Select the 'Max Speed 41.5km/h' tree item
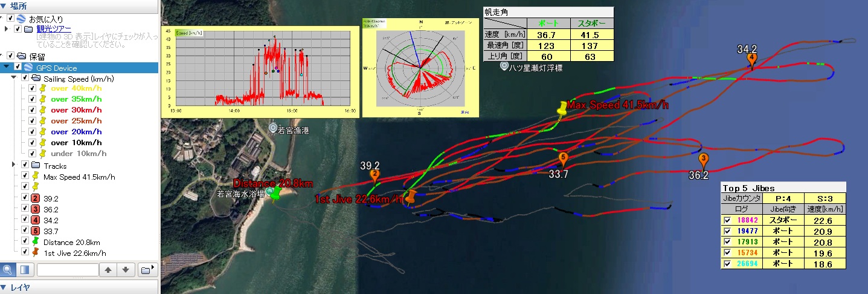Screen dimensions: 868x294 pos(79,177)
